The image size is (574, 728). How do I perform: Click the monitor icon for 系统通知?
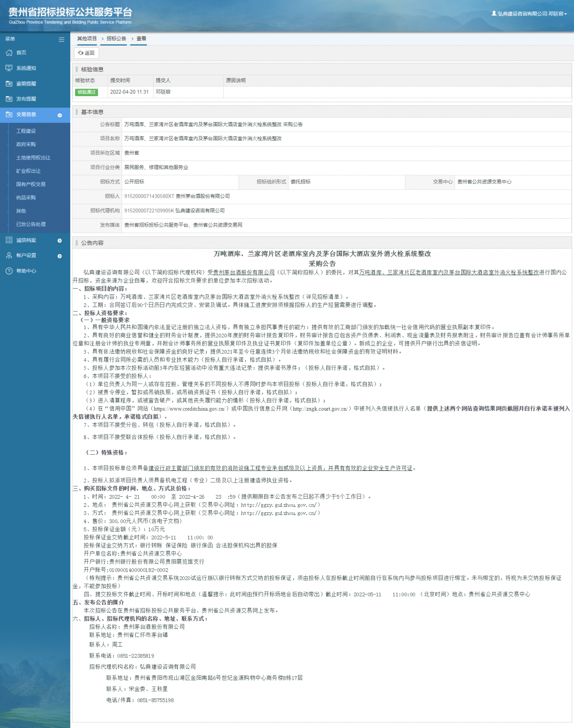pos(9,68)
